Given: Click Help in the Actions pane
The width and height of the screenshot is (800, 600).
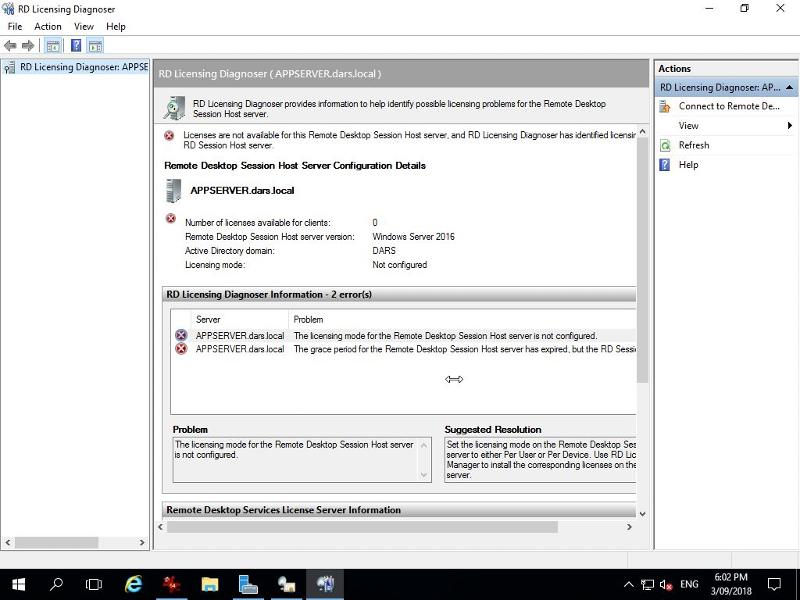Looking at the screenshot, I should click(688, 165).
